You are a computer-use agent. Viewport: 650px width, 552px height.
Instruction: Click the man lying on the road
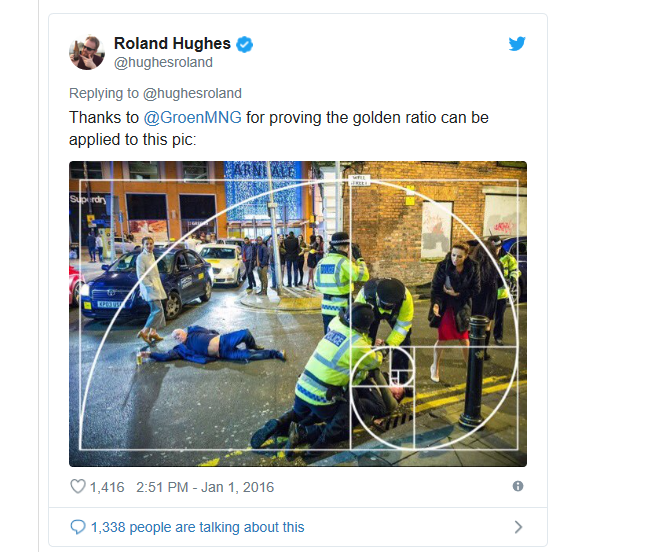(x=211, y=345)
